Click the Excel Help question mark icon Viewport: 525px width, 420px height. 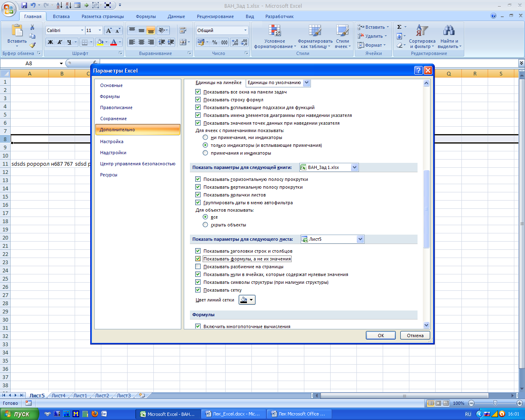[493, 16]
